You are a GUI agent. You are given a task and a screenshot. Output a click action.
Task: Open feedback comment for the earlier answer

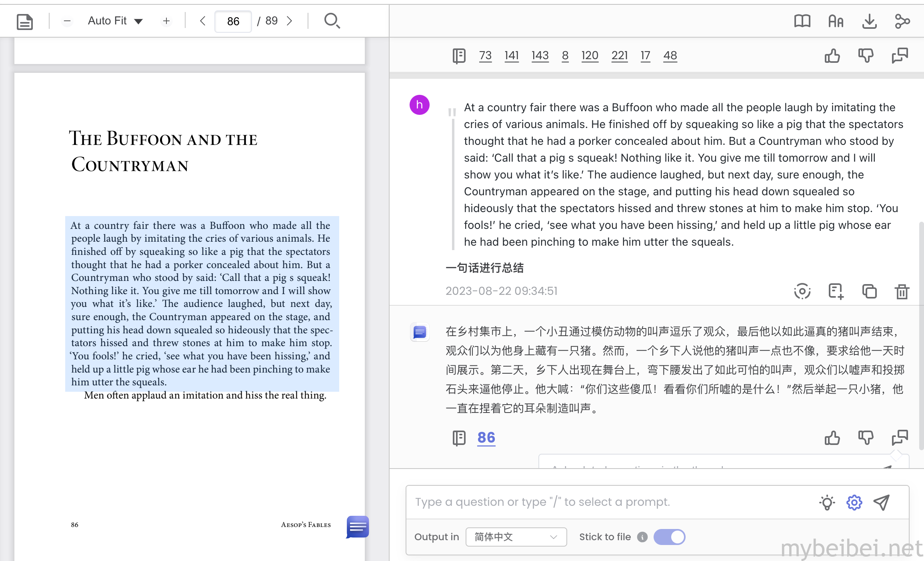click(900, 56)
